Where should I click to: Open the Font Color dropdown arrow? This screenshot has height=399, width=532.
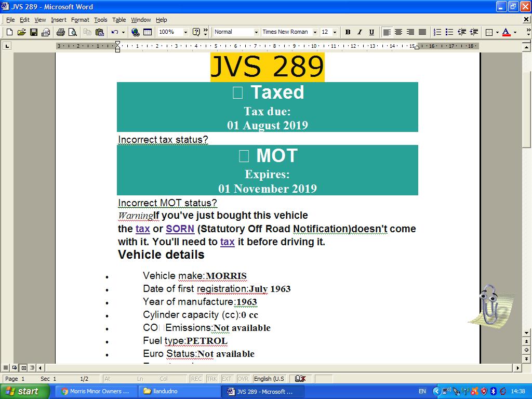(x=515, y=32)
